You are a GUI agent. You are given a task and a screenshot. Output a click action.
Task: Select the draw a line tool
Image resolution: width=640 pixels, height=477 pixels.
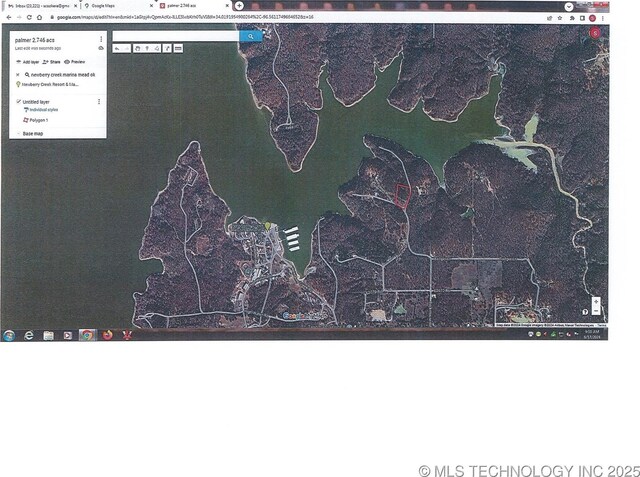coord(157,49)
